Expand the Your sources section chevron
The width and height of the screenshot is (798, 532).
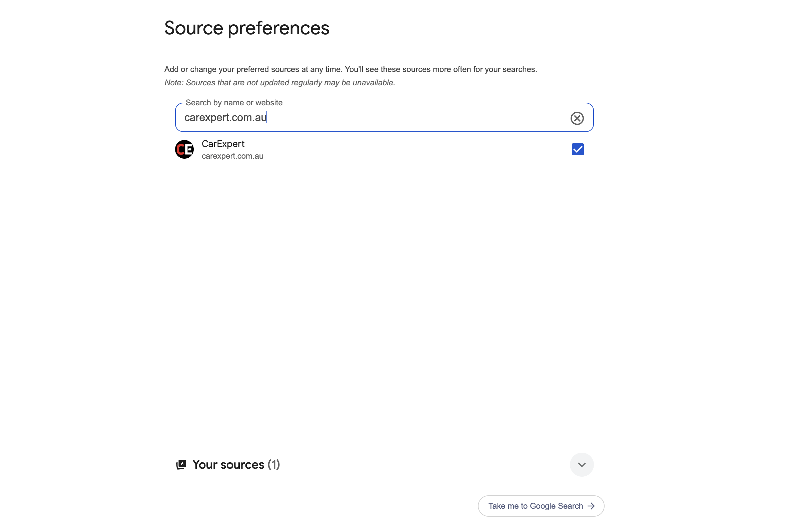tap(582, 464)
